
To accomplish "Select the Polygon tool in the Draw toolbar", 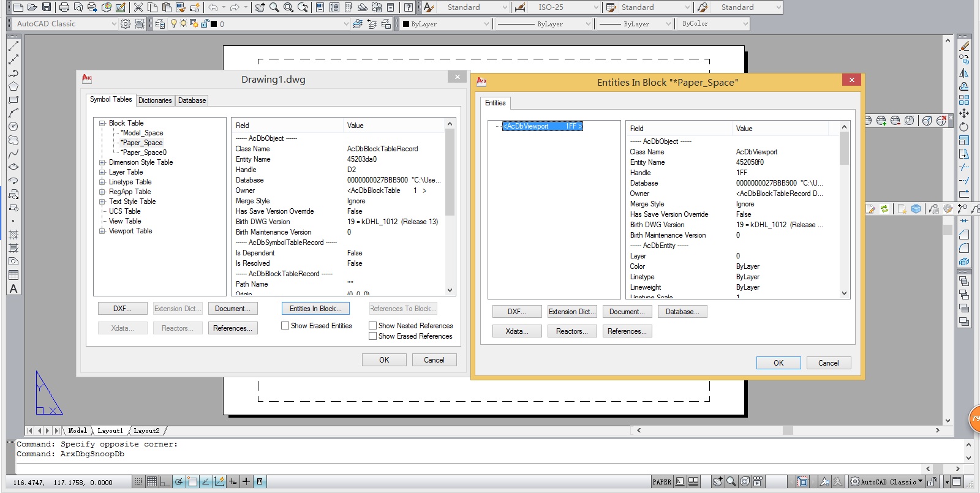I will 13,86.
